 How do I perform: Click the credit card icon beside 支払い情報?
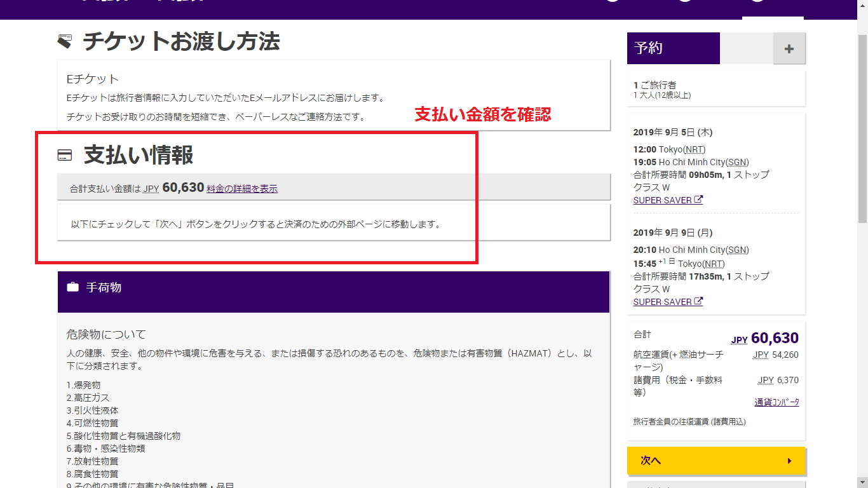pos(64,155)
